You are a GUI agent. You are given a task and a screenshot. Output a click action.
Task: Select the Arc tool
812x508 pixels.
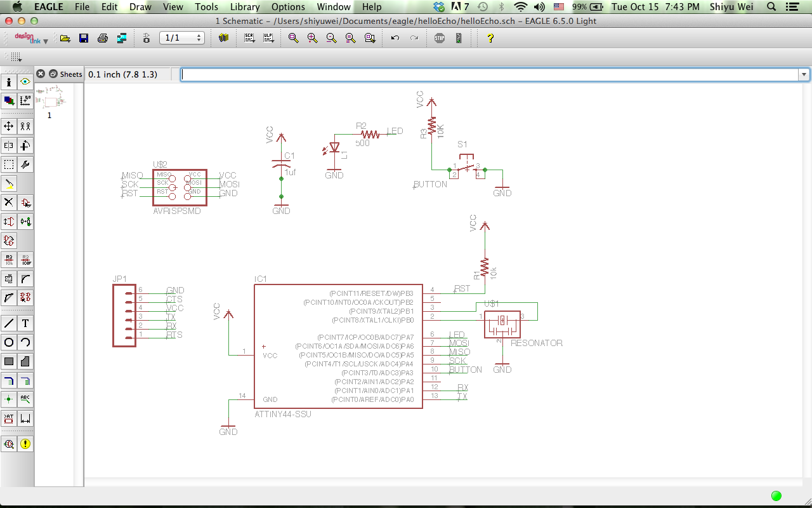(x=25, y=342)
